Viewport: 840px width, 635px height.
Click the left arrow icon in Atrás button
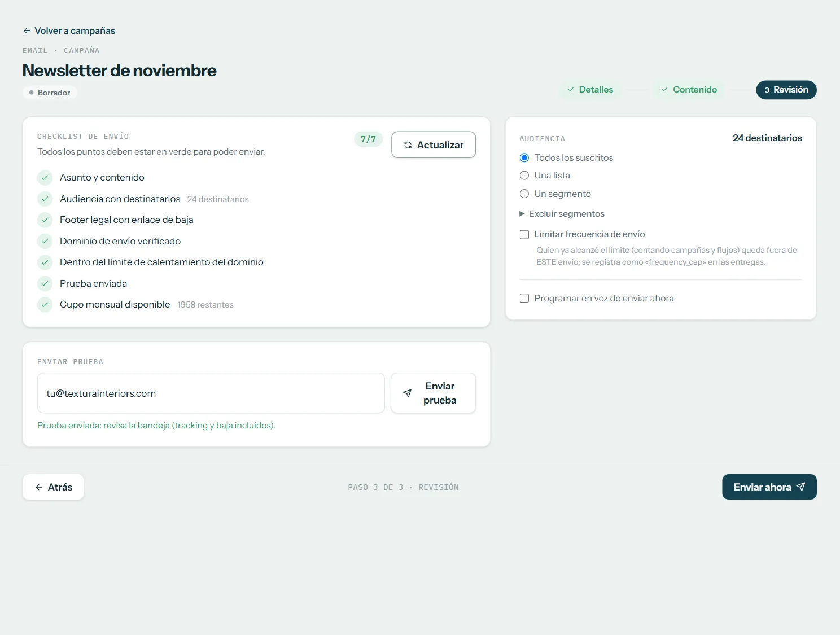point(38,487)
